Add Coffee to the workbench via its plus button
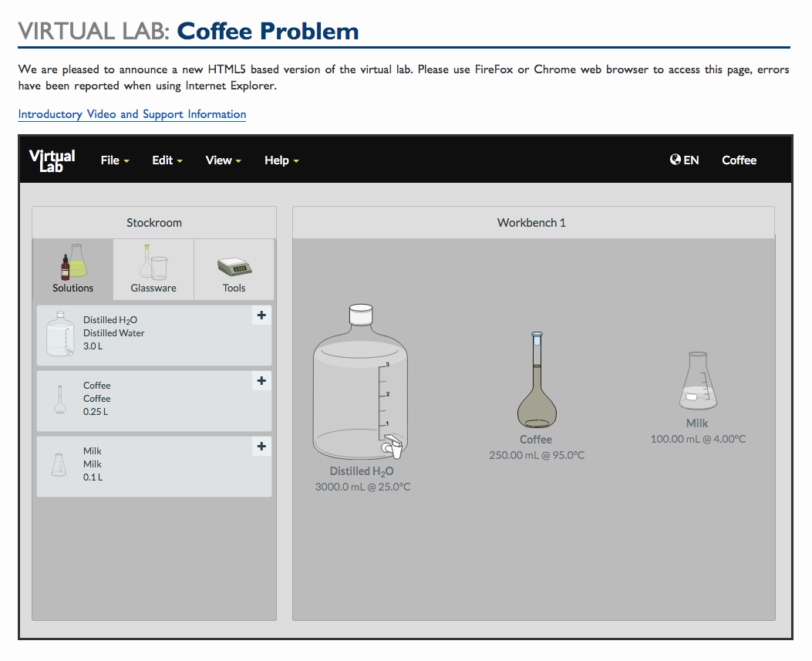 pos(261,380)
